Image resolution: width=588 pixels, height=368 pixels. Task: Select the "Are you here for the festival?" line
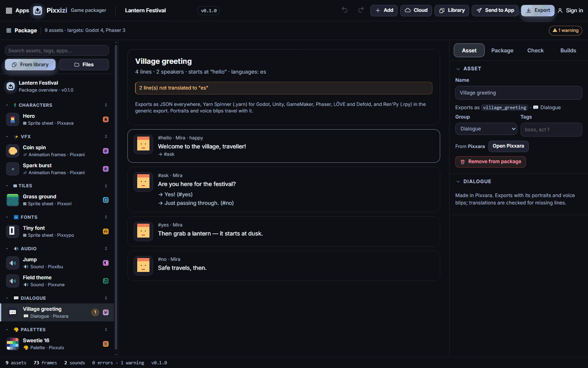point(283,189)
